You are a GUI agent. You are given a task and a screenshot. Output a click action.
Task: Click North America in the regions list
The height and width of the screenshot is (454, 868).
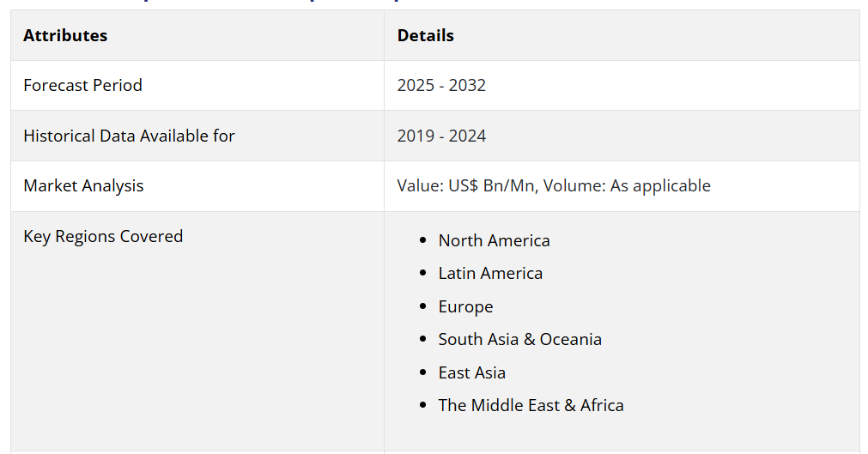click(494, 240)
